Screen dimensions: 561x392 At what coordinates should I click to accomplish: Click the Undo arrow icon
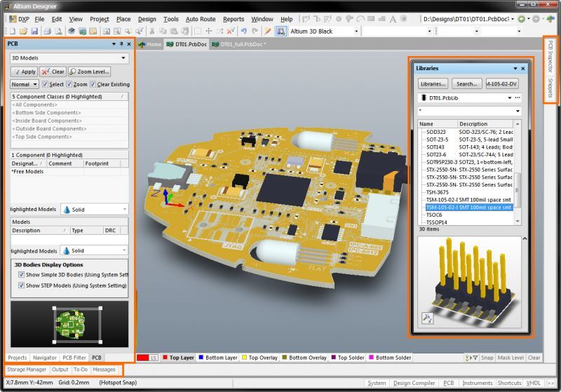point(243,32)
